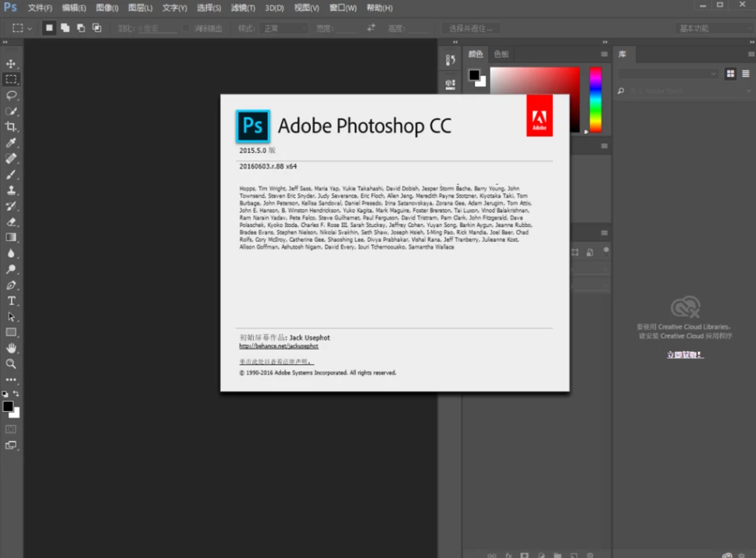Switch Libraries panel to grid view
This screenshot has height=558, width=756.
click(730, 73)
